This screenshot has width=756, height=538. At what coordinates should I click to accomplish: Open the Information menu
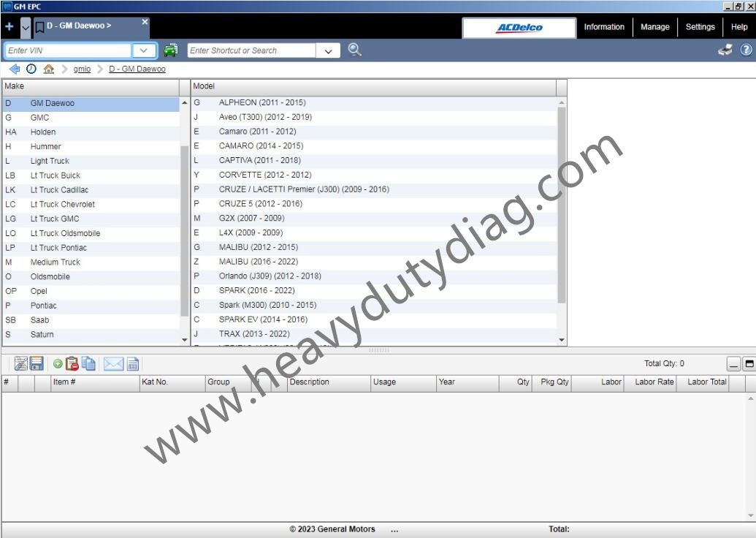click(604, 27)
